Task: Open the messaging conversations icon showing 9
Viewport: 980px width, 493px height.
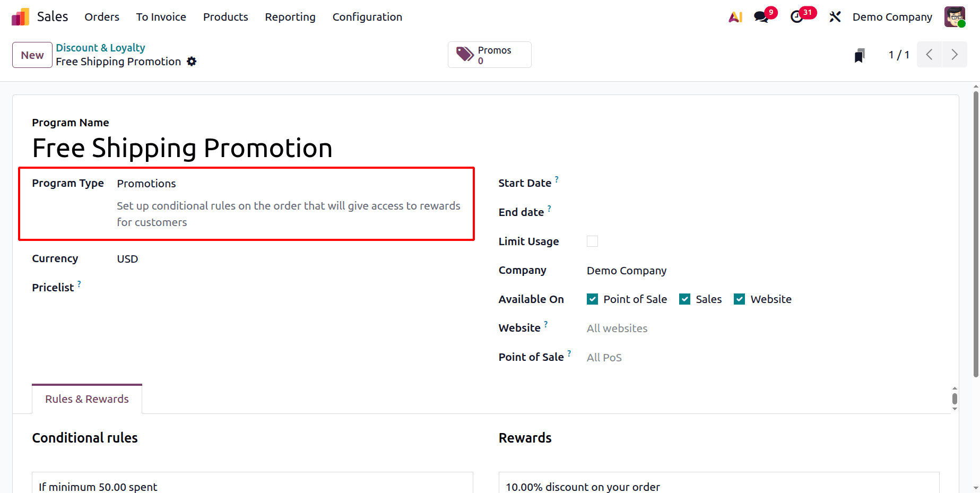Action: click(761, 17)
